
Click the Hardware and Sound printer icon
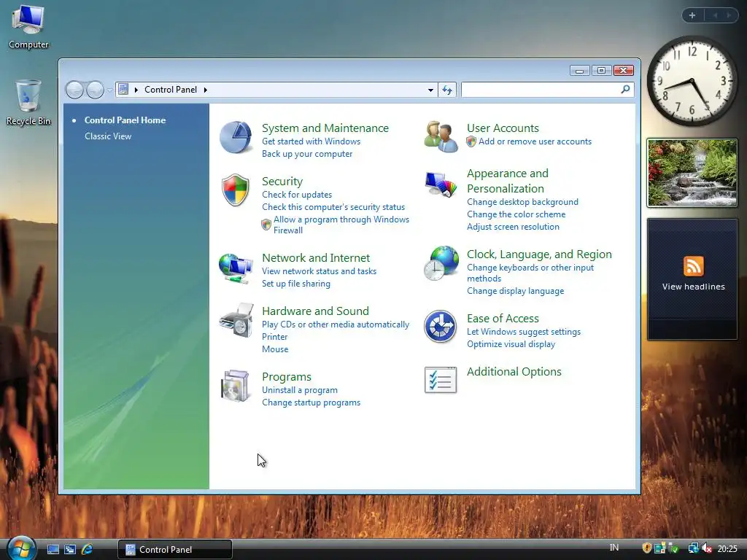(x=236, y=321)
